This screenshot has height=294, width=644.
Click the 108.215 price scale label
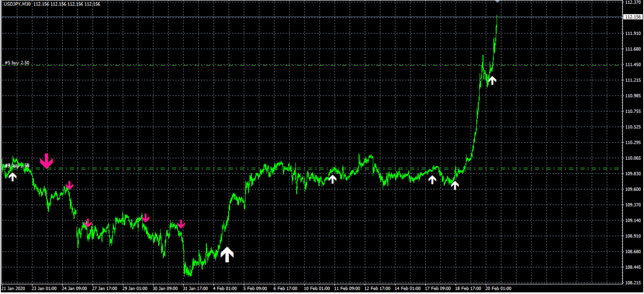633,283
